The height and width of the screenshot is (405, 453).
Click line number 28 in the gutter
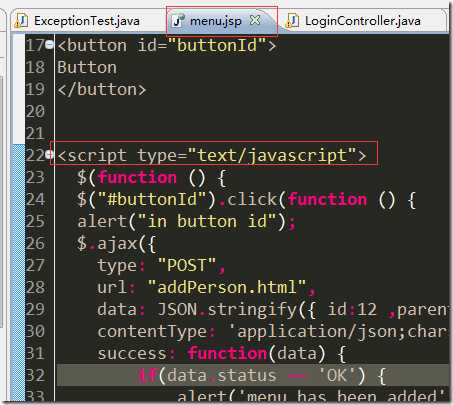[x=35, y=287]
